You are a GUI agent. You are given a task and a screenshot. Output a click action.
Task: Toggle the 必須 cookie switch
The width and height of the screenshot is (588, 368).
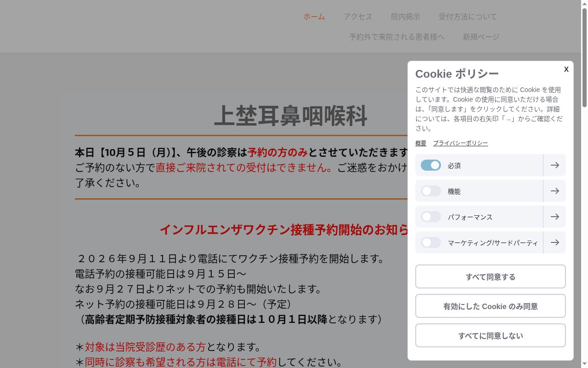pos(431,165)
